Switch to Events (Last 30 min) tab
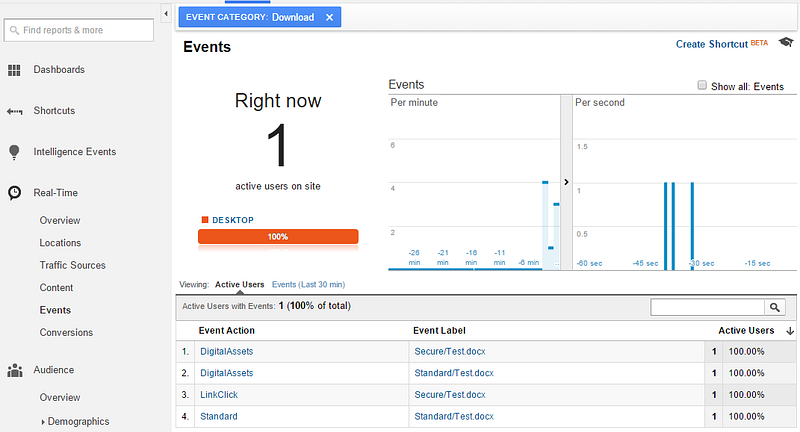The height and width of the screenshot is (432, 800). tap(308, 285)
